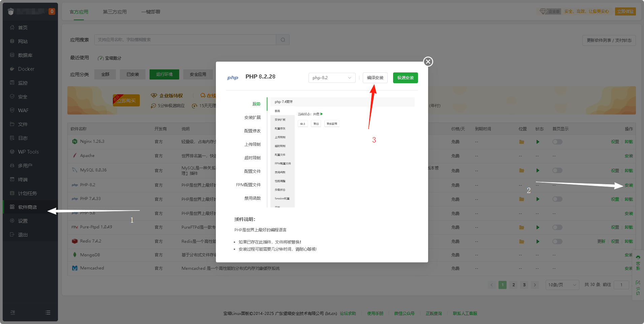Open Docker in the sidebar
644x324 pixels.
tap(26, 69)
